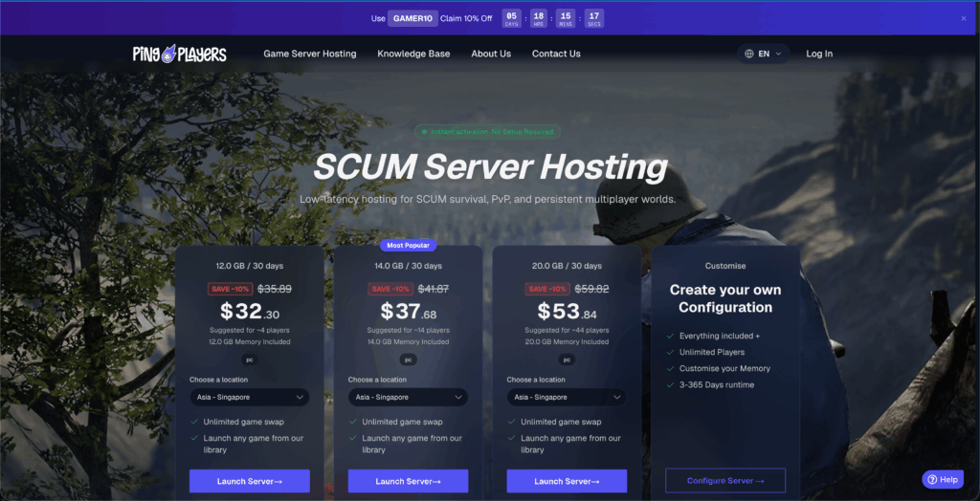Click the SAVE -10% tag on the $37.68 plan

point(390,289)
